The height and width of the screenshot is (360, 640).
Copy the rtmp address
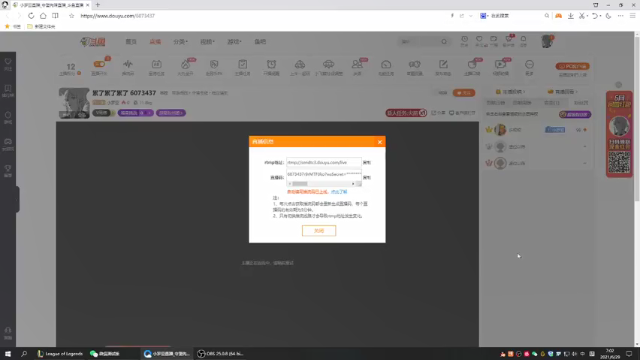(367, 162)
